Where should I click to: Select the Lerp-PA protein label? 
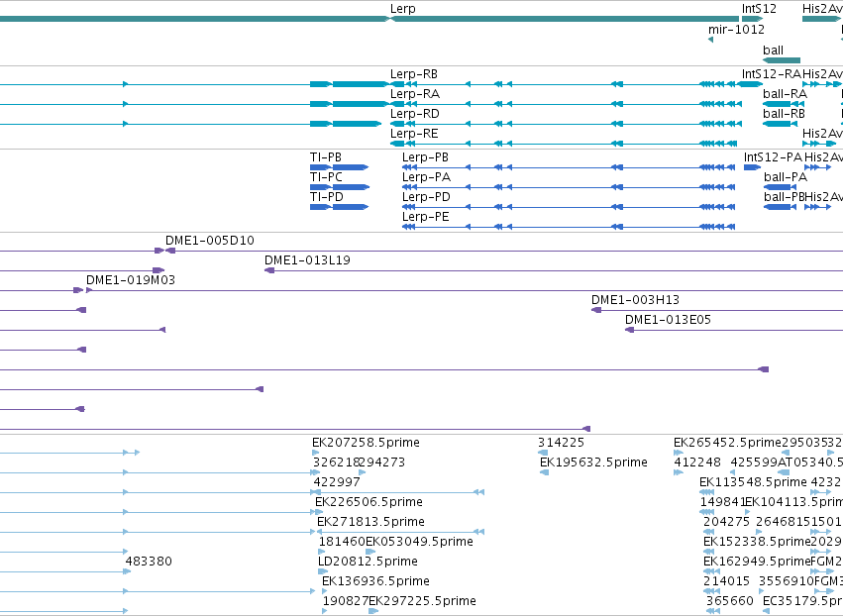pyautogui.click(x=426, y=177)
